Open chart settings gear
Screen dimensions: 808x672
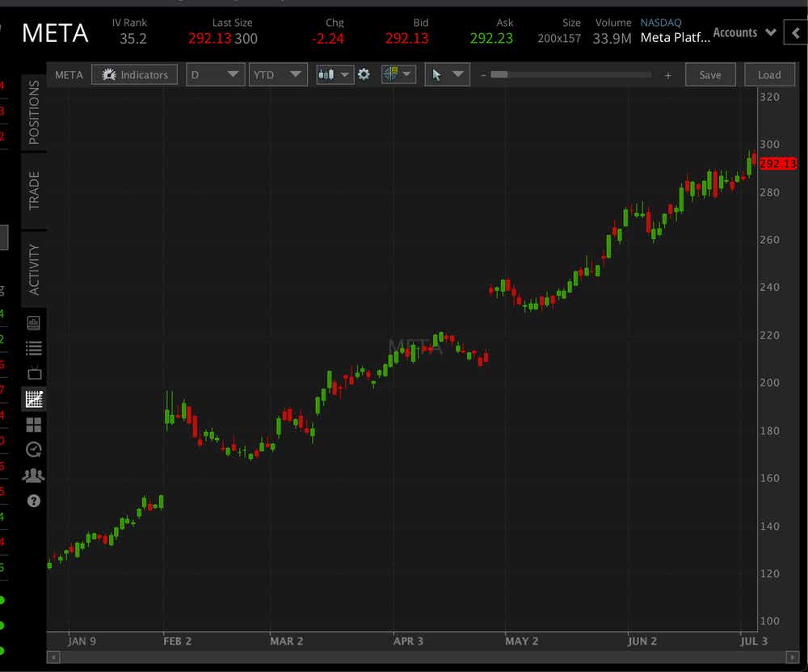[364, 74]
